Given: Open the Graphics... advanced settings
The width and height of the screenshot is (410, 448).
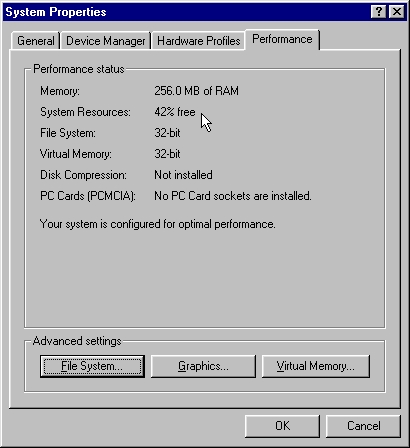Looking at the screenshot, I should click(203, 366).
